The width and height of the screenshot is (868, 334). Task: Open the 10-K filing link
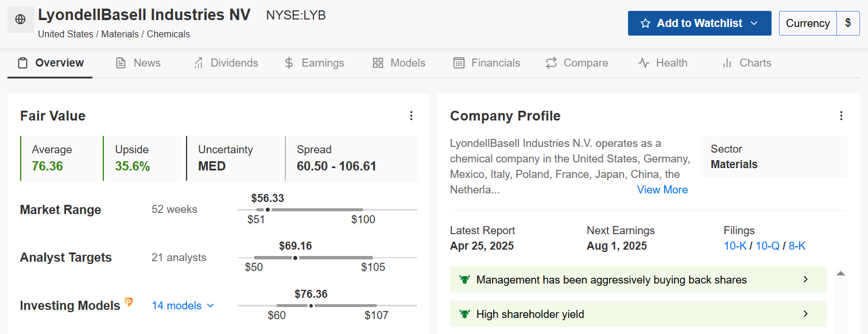point(735,246)
